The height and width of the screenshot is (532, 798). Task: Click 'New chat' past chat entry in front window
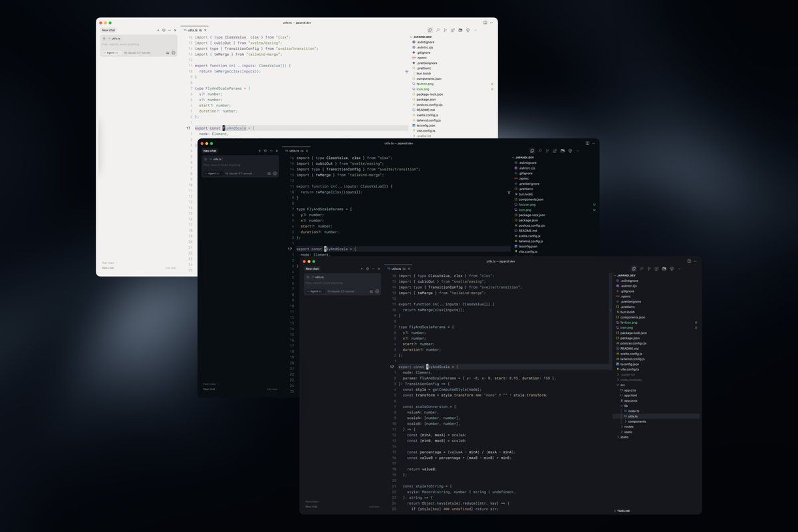[311, 507]
